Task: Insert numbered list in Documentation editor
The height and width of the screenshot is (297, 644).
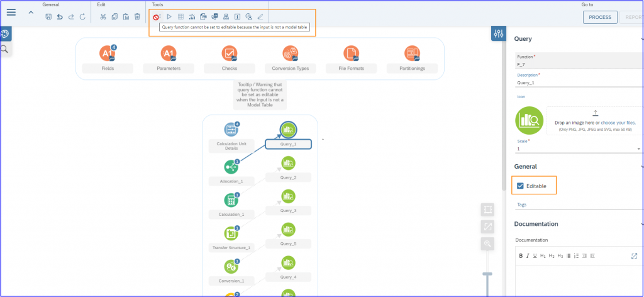Action: [x=577, y=256]
